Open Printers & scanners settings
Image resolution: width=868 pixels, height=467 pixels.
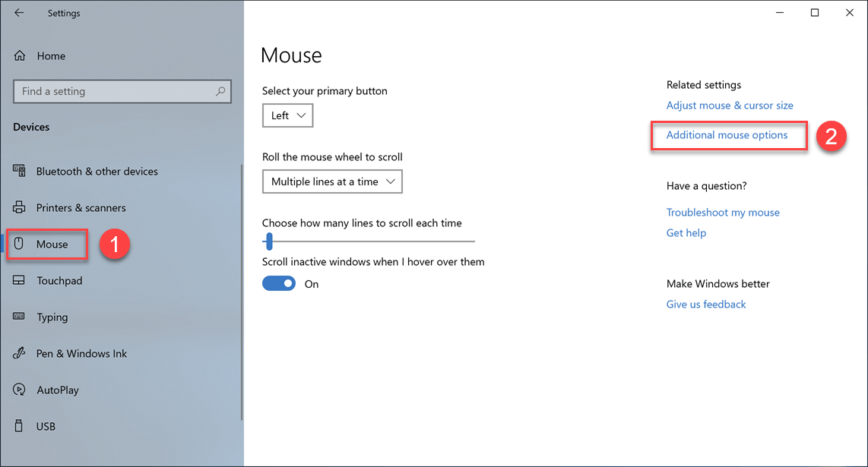click(x=81, y=208)
